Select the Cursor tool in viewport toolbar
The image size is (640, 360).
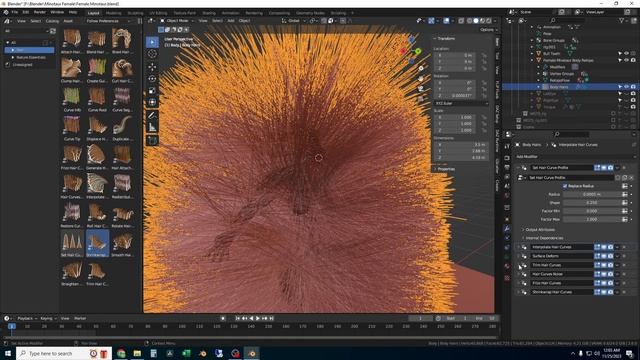152,53
